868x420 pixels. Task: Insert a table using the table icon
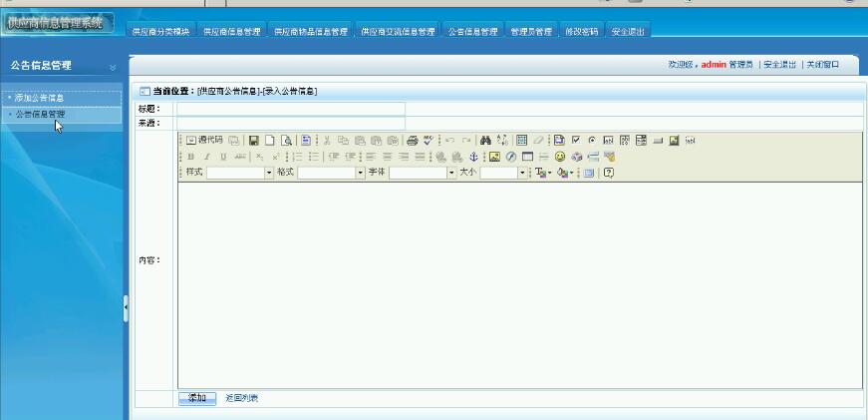point(527,157)
